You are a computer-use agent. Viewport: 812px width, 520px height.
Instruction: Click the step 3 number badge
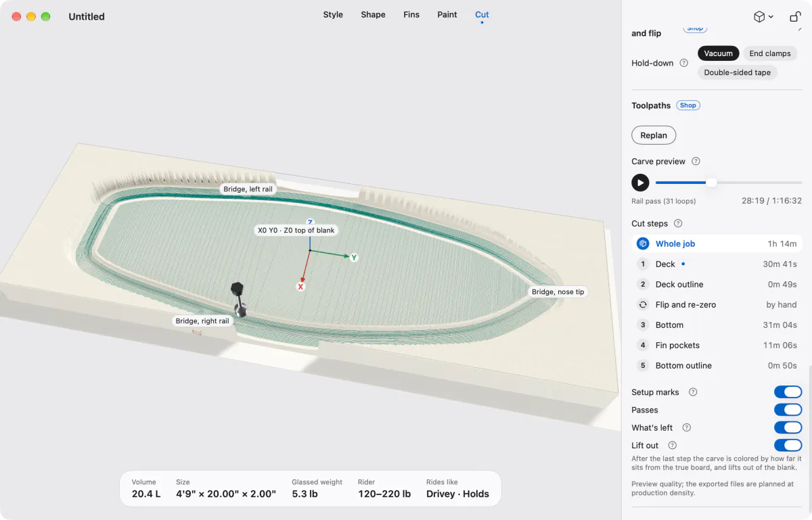coord(643,325)
